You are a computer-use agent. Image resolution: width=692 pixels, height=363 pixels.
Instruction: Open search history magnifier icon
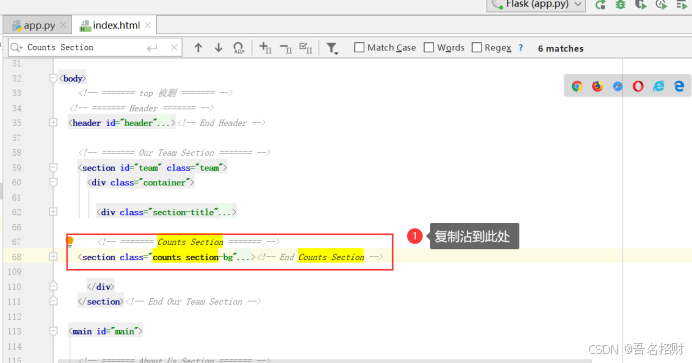[16, 47]
